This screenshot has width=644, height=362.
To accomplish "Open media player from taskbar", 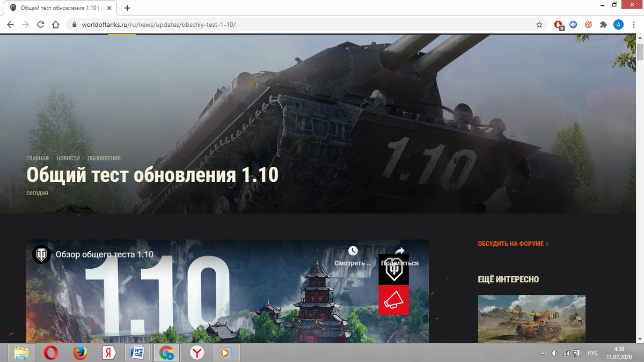I will click(x=226, y=353).
